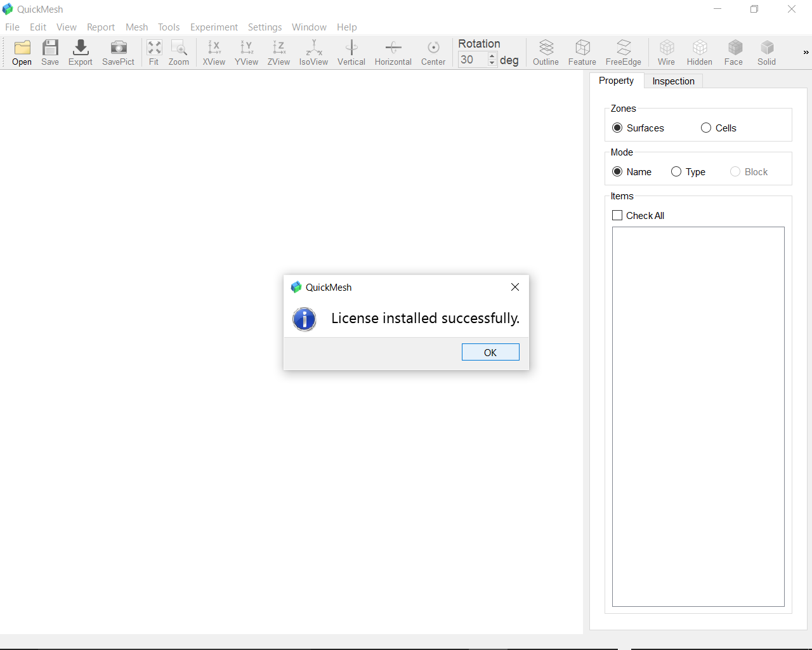The image size is (812, 650).
Task: Switch to XView orientation
Action: pyautogui.click(x=214, y=52)
